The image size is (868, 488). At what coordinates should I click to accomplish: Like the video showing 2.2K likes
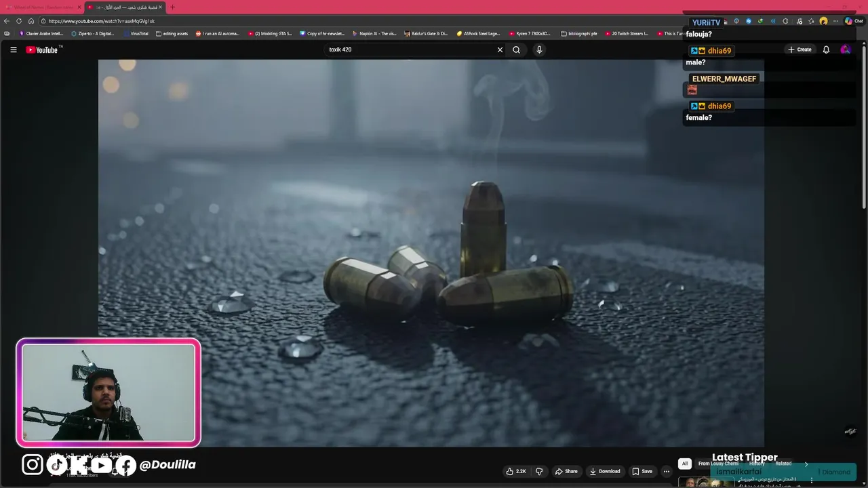tap(516, 471)
